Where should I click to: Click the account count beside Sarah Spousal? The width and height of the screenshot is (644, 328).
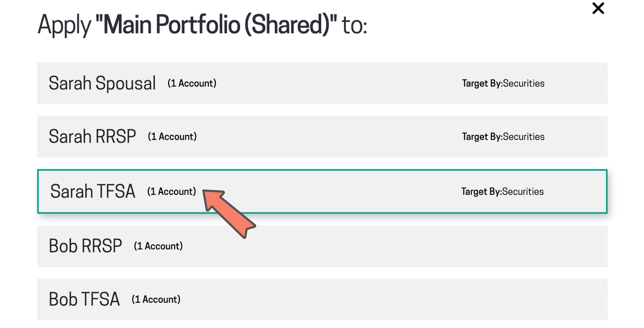[192, 83]
